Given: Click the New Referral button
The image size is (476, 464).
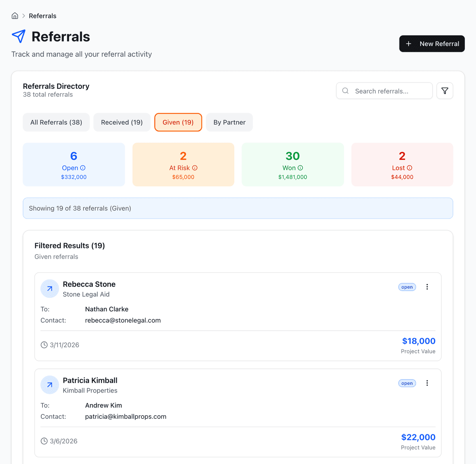Looking at the screenshot, I should pos(432,44).
